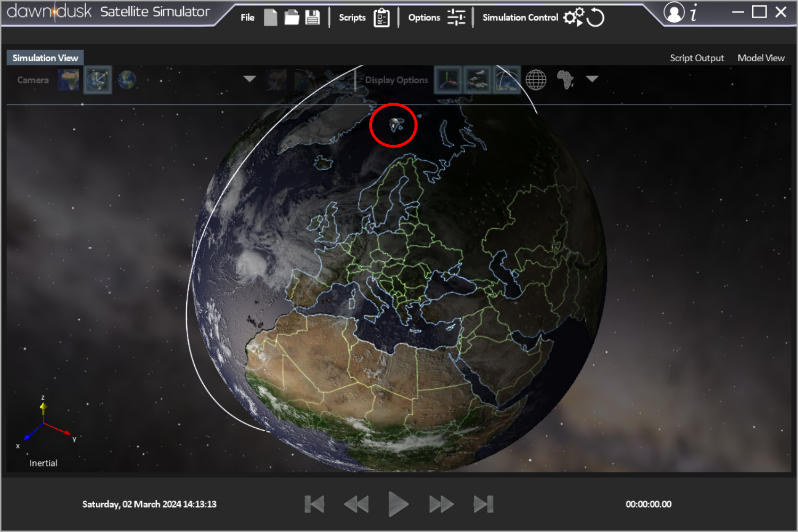Maximize the Satellite Simulator window
The width and height of the screenshot is (798, 532).
click(x=759, y=12)
